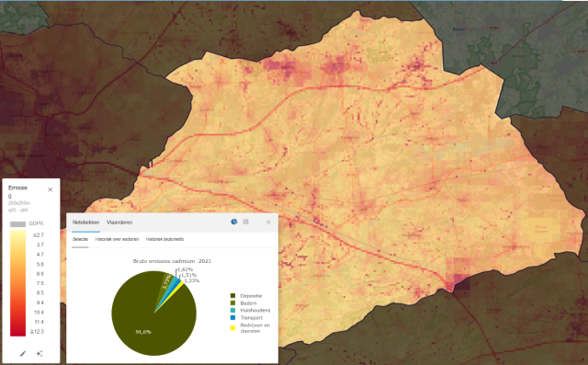
Task: Open the legend edit pencil tool
Action: click(23, 353)
